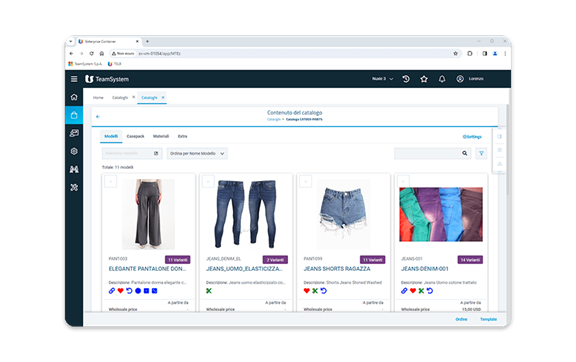Open the notifications bell
Image resolution: width=576 pixels, height=362 pixels.
442,79
